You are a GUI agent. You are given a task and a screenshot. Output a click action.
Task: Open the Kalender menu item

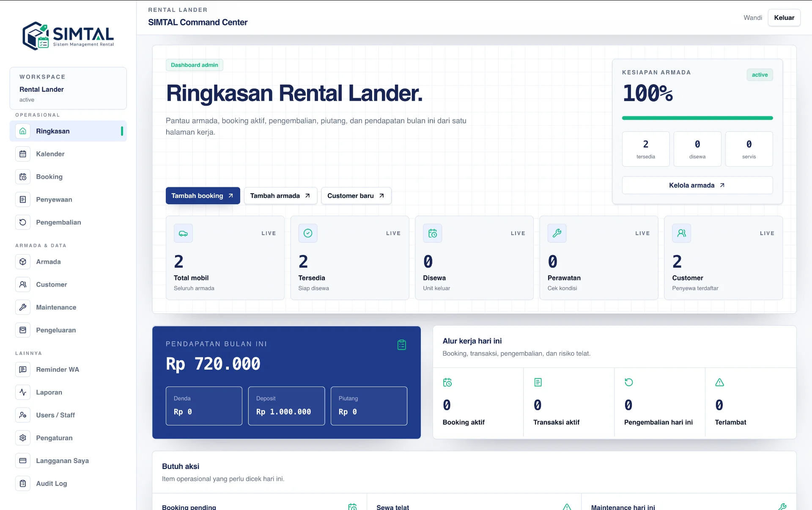[x=68, y=154]
